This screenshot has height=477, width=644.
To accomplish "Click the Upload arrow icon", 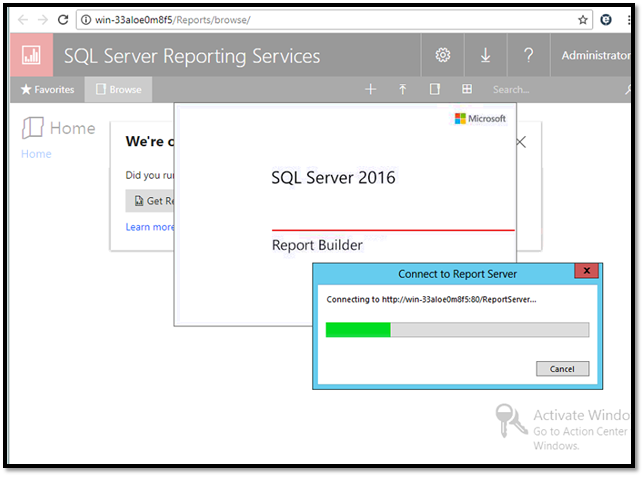I will 402,90.
